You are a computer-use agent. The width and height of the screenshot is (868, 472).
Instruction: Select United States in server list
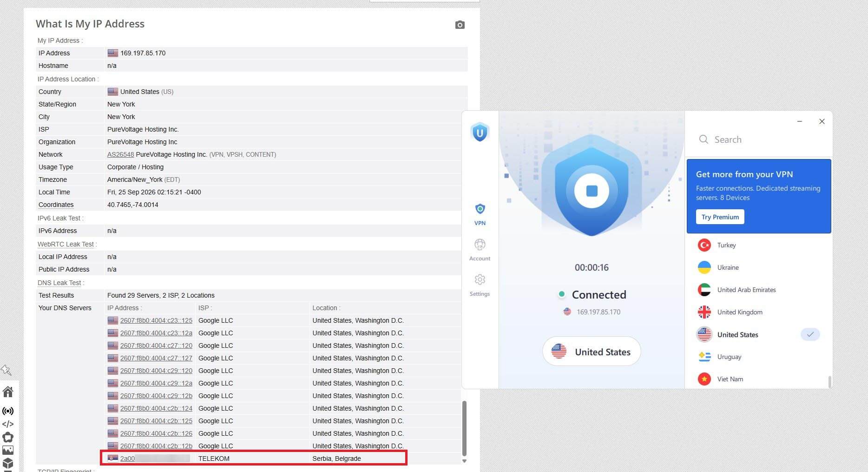[759, 334]
